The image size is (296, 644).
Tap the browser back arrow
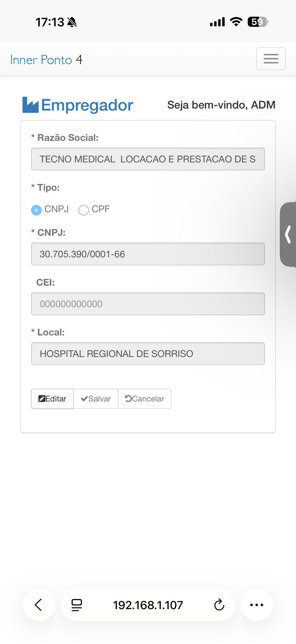[x=39, y=605]
